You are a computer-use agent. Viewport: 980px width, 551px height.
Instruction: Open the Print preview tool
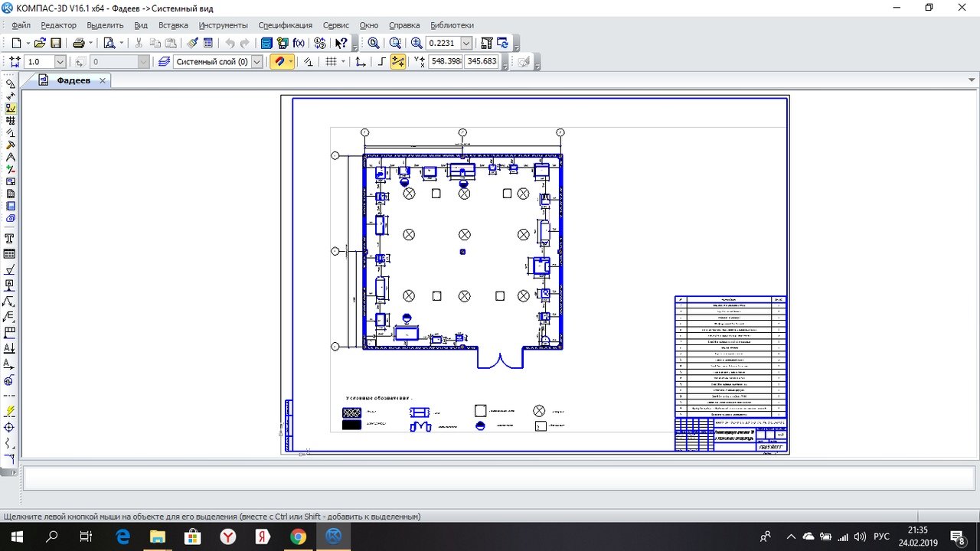[109, 44]
